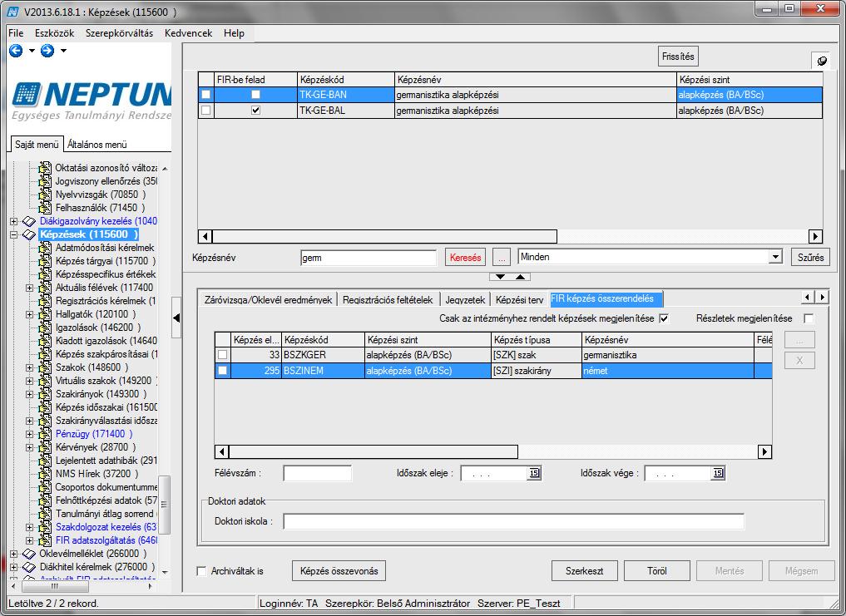Screen dimensions: 846x616
Task: Click the Kérvények item icon
Action: point(45,447)
